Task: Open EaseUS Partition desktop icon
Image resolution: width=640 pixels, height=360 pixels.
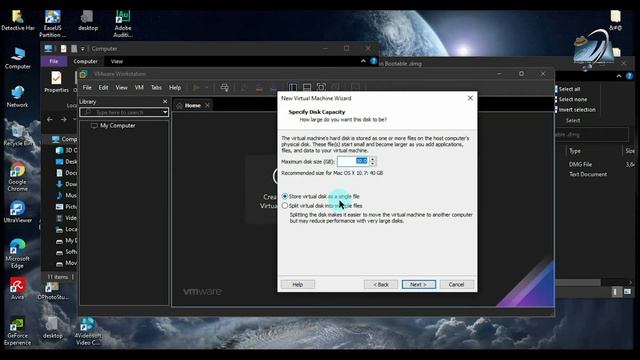Action: (53, 24)
